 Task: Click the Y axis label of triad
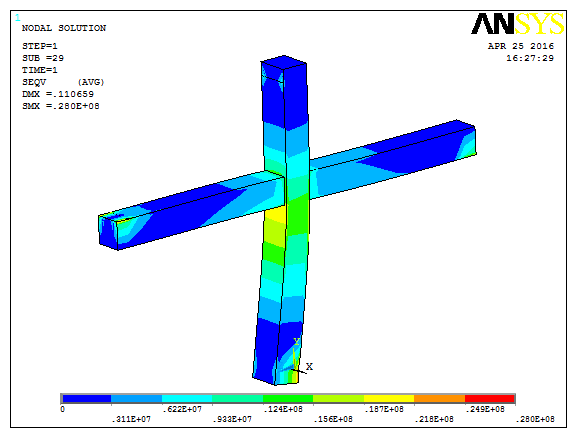(296, 342)
